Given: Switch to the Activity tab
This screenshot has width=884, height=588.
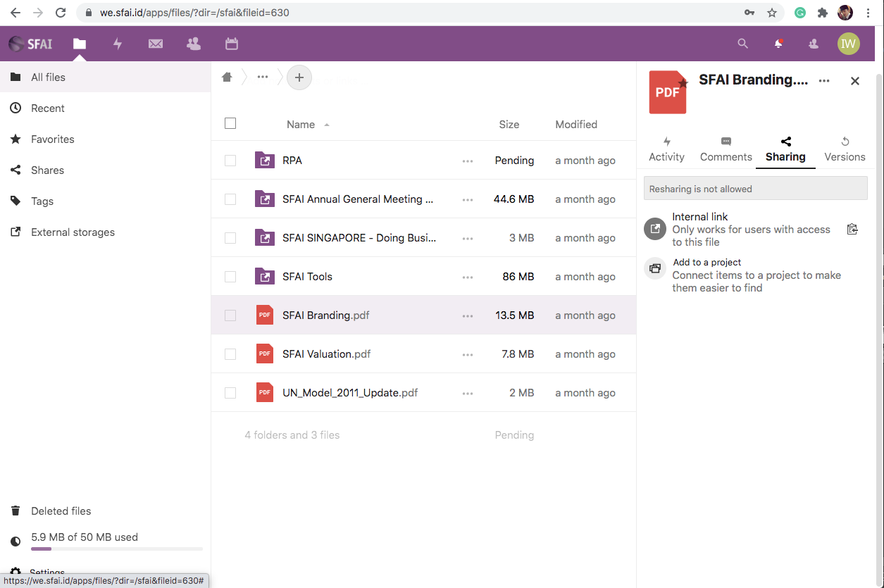Looking at the screenshot, I should tap(666, 149).
